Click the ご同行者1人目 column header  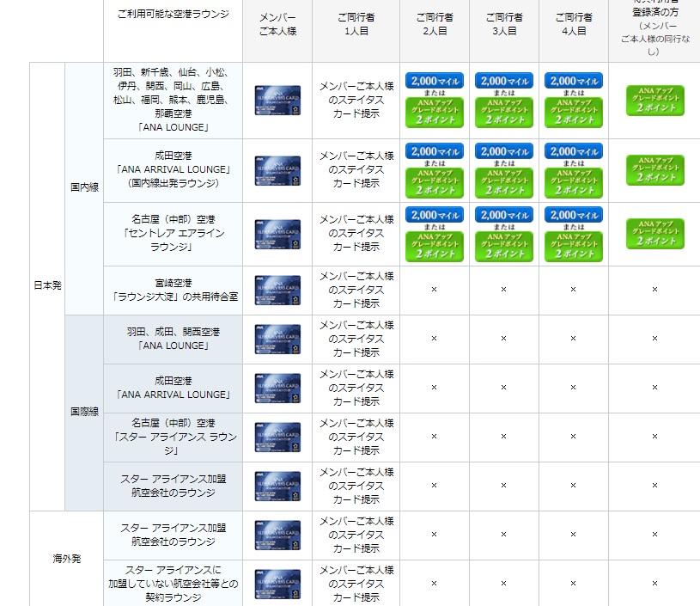click(356, 24)
